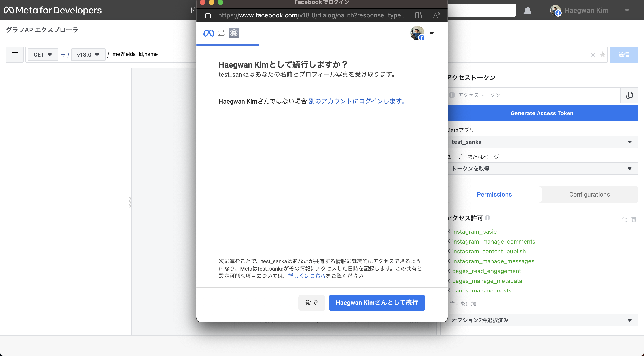This screenshot has height=356, width=644.
Task: Remove the instagram_content_publish permission
Action: [449, 251]
